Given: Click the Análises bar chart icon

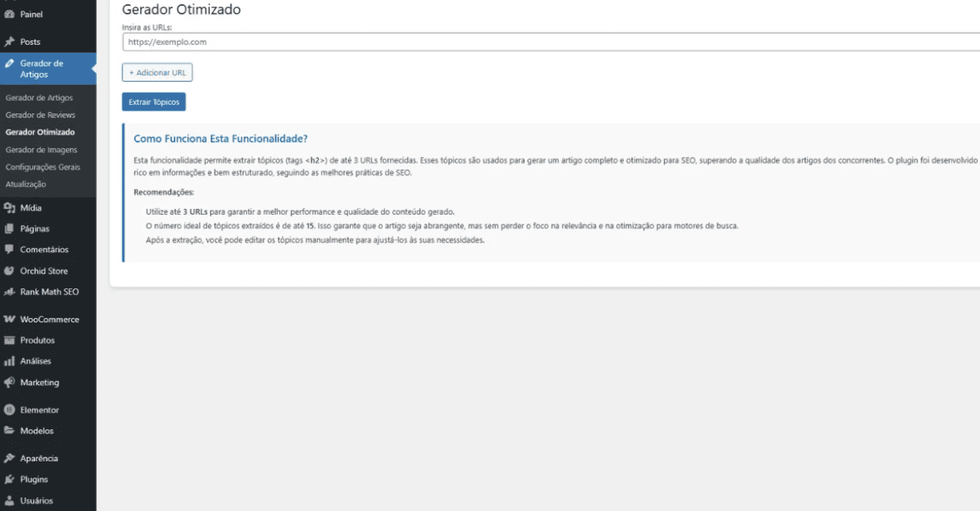Looking at the screenshot, I should (10, 361).
